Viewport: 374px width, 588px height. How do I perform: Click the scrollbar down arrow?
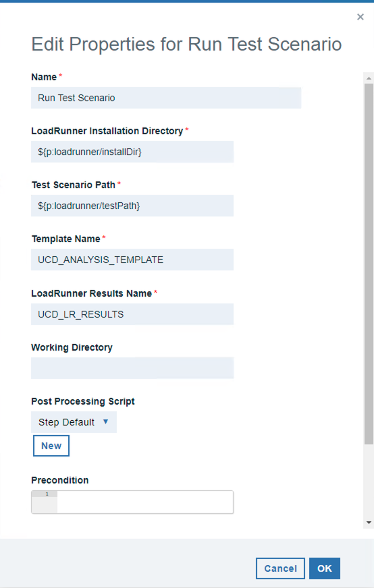pos(369,523)
